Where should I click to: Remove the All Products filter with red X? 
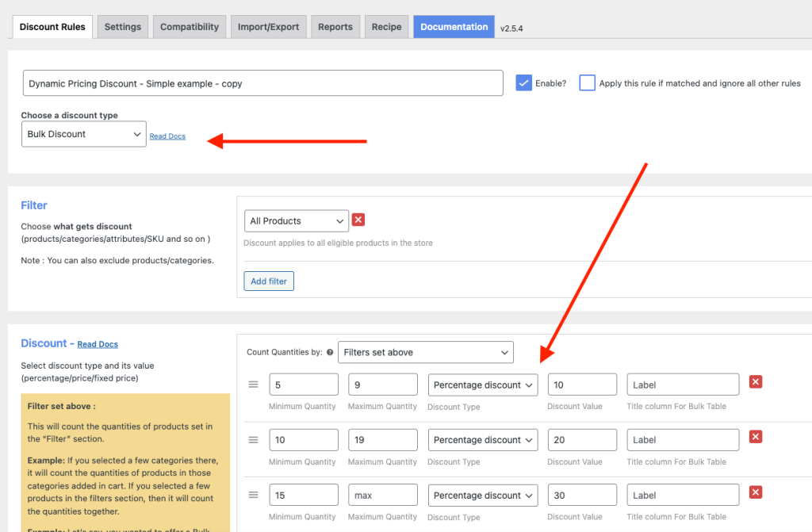tap(358, 220)
